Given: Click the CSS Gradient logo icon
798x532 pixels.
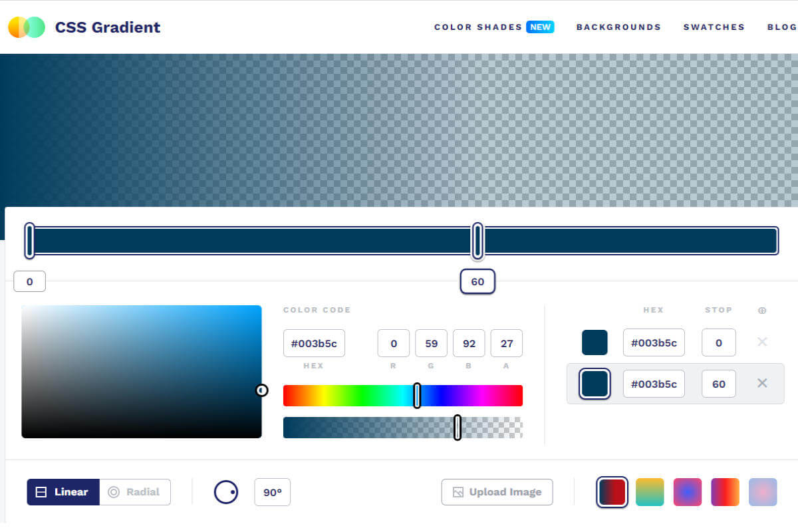Looking at the screenshot, I should (27, 27).
